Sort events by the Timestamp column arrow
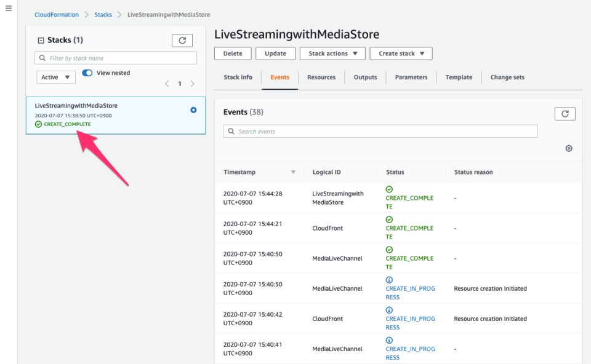This screenshot has width=591, height=364. 294,172
